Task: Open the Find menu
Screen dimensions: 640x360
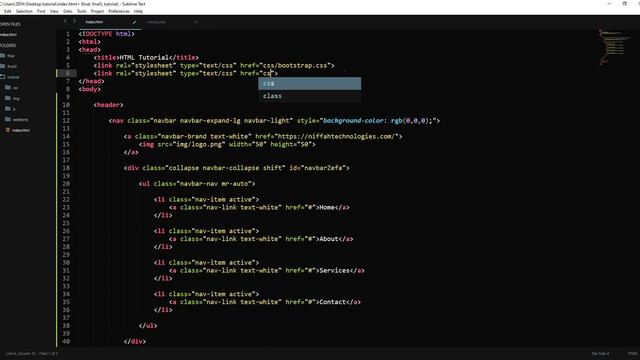Action: [41, 11]
